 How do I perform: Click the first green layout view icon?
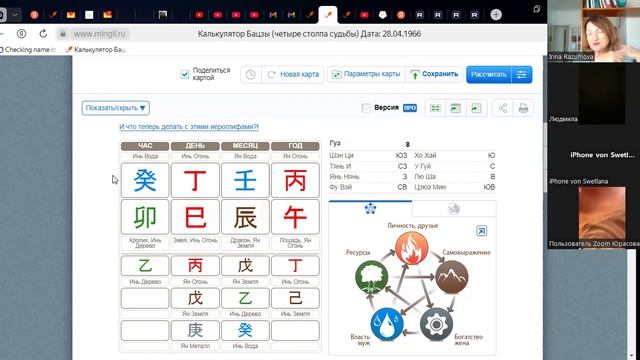click(435, 108)
